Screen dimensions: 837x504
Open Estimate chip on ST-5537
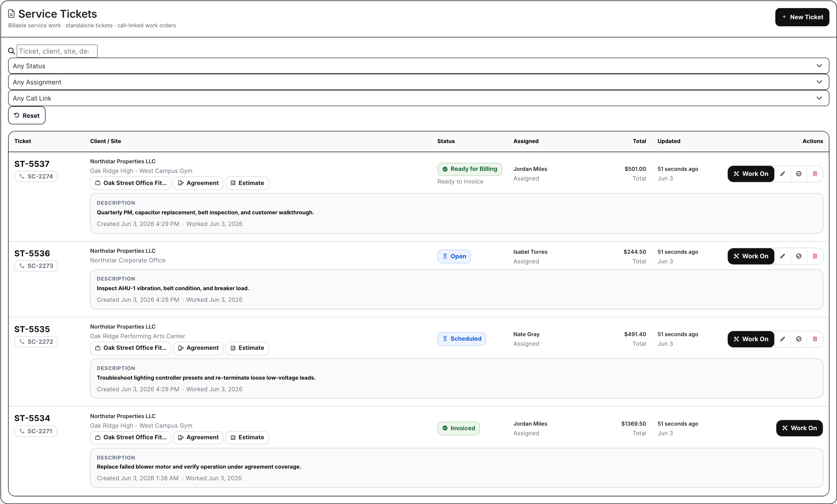pos(247,183)
